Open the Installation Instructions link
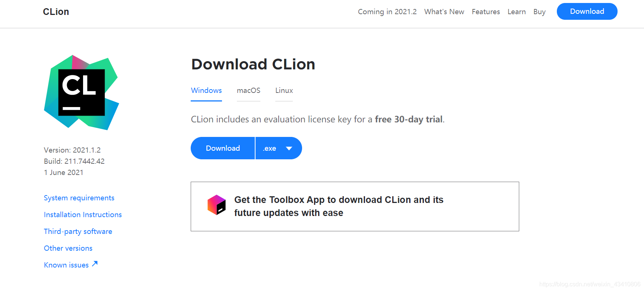 click(82, 215)
